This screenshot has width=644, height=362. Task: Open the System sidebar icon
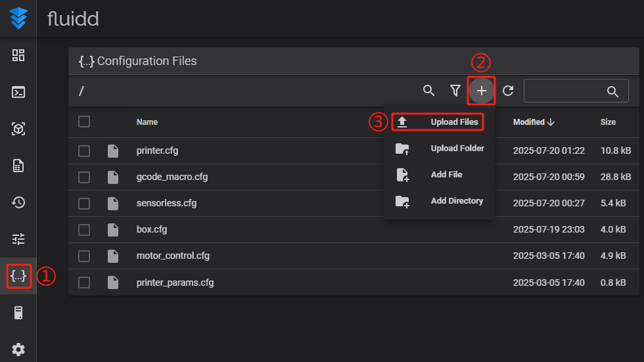18,313
